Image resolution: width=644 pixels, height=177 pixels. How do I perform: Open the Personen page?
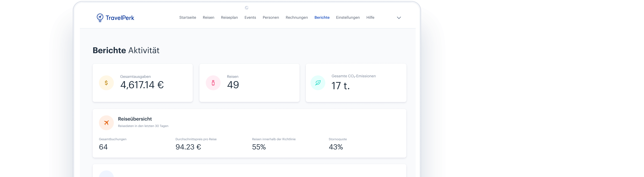coord(271,17)
